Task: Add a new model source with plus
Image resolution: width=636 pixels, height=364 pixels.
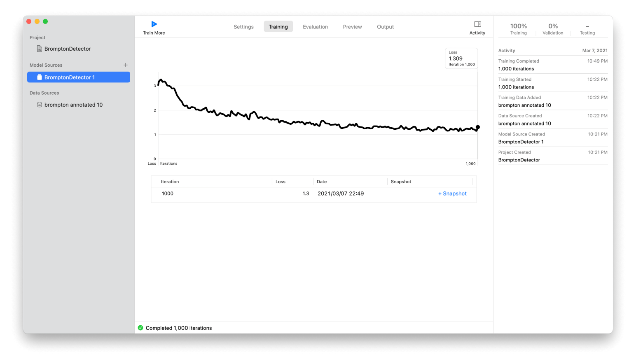Action: tap(126, 65)
